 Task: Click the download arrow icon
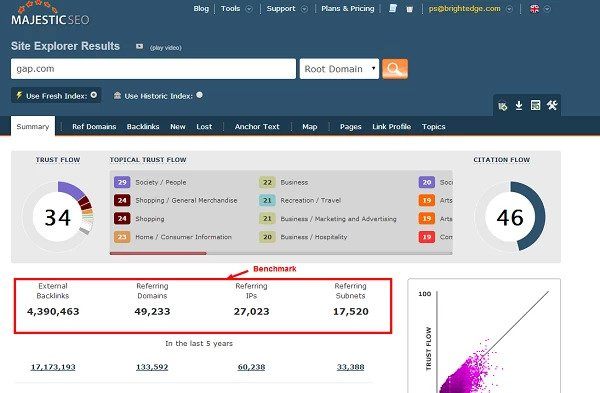[x=519, y=105]
